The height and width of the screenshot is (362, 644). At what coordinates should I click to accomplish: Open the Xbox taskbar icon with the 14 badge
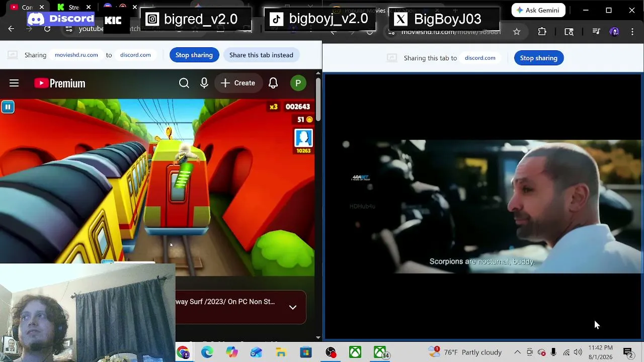point(380,352)
